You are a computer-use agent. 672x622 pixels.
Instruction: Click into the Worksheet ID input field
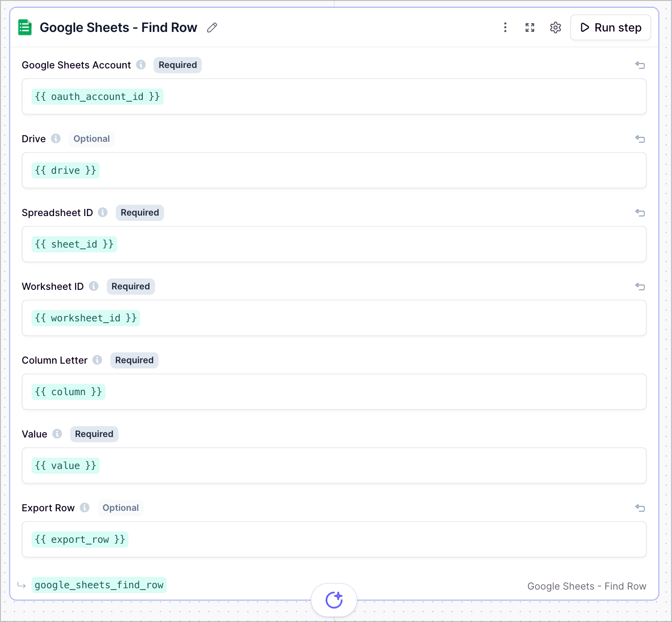tap(333, 318)
